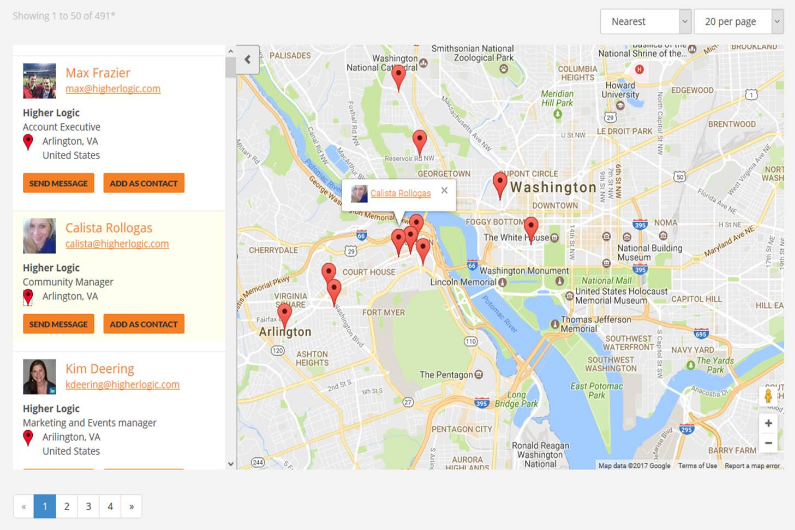The image size is (795, 530).
Task: Go to previous page with « button
Action: click(23, 506)
